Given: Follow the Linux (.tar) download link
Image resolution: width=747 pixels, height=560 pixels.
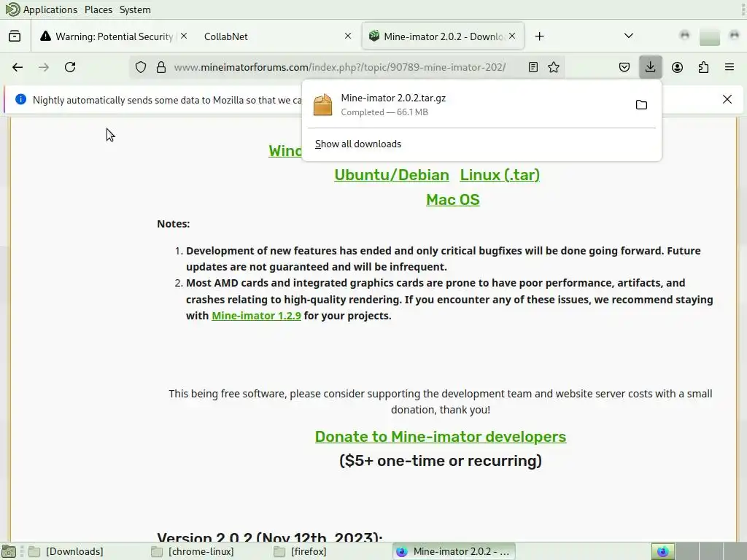Looking at the screenshot, I should pos(500,175).
